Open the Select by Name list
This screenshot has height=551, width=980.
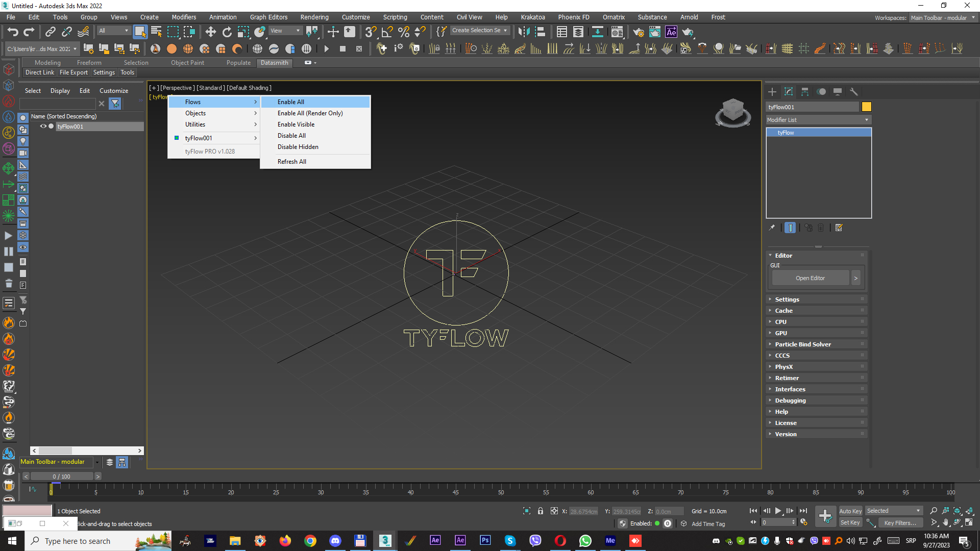pos(156,32)
